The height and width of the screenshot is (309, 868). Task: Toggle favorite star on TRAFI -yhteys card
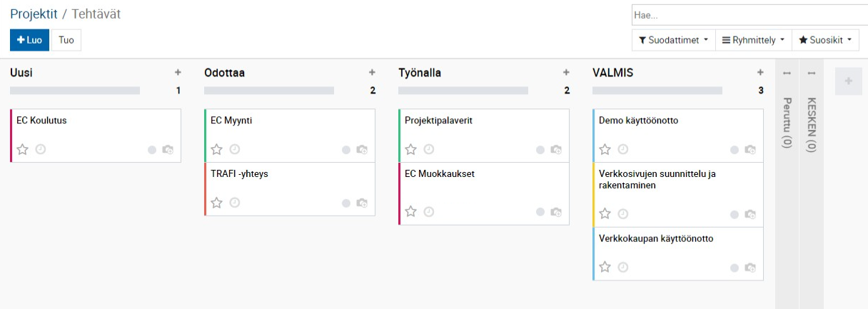tap(217, 203)
